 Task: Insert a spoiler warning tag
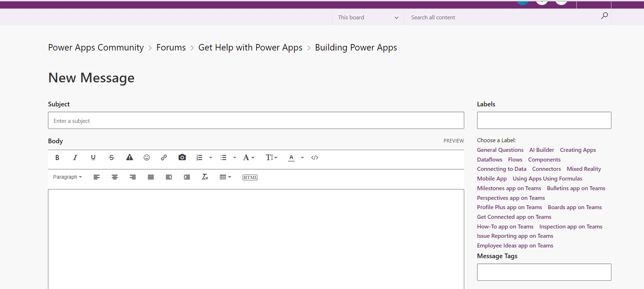(129, 158)
